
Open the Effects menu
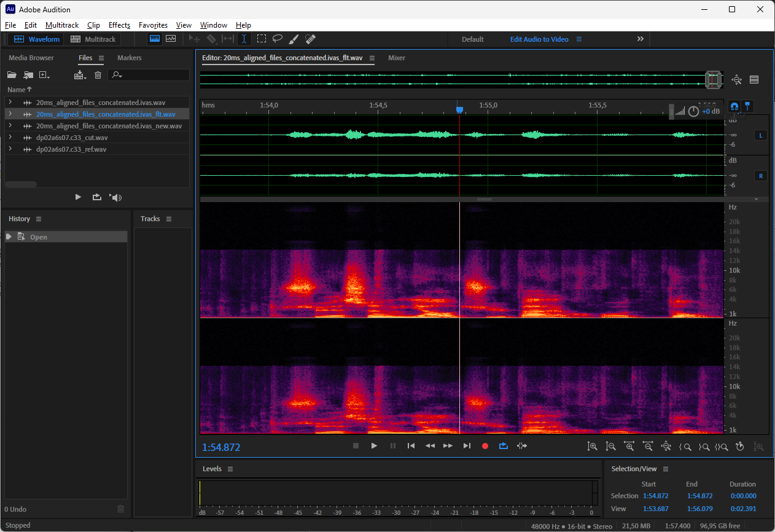click(119, 25)
